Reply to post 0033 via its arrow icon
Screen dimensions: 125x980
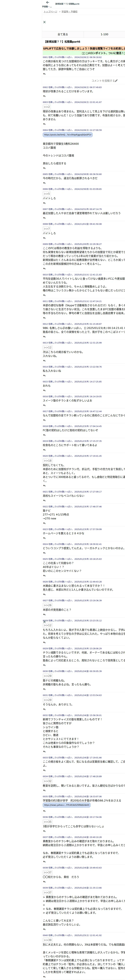[x=44, y=770]
